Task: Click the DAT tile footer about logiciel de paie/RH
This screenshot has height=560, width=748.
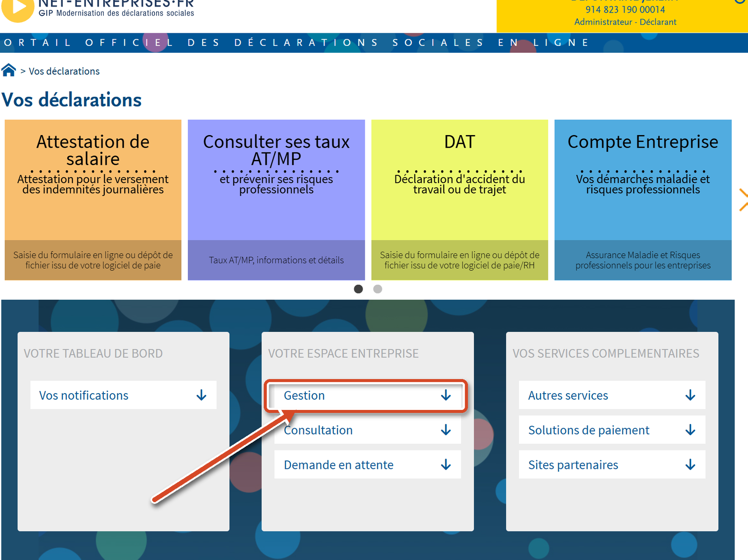Action: [460, 260]
